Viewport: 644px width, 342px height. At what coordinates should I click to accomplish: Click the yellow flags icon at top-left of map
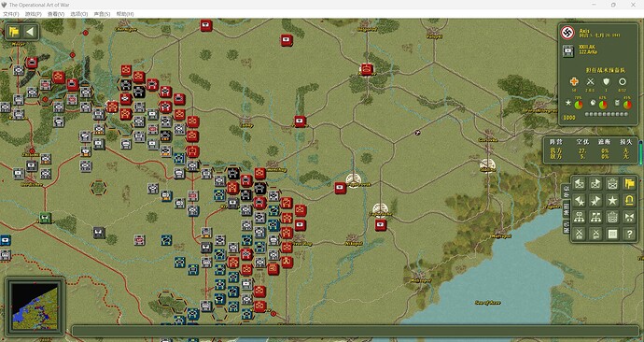point(14,32)
